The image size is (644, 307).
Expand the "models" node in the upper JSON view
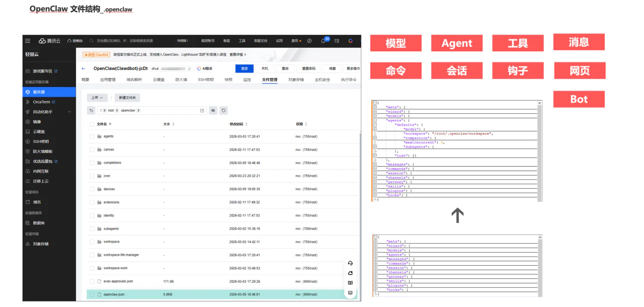point(375,116)
